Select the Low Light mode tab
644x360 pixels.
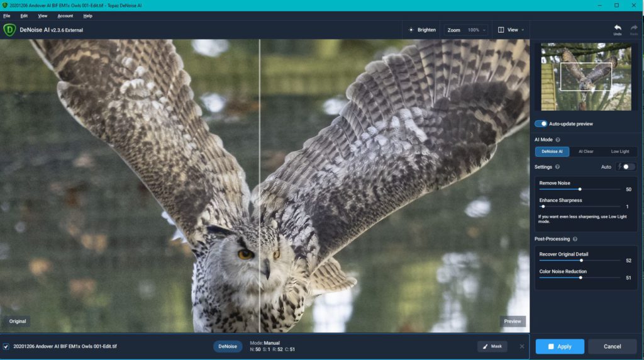pos(619,152)
